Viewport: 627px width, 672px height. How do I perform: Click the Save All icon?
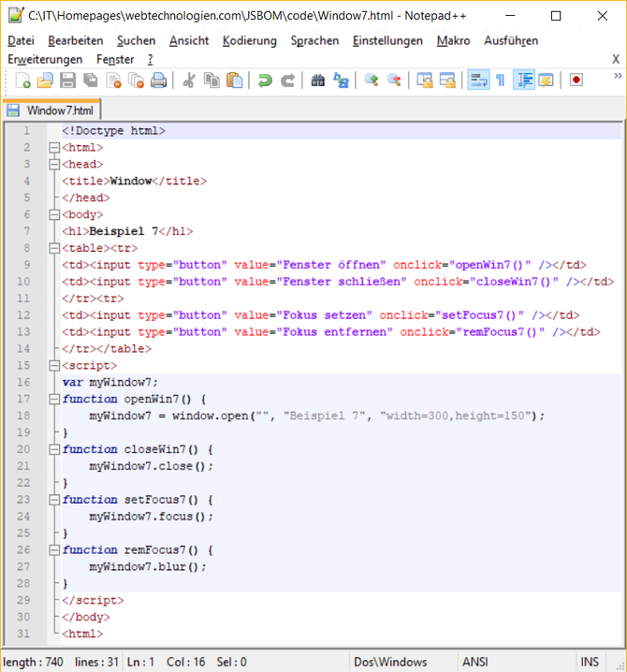(91, 80)
